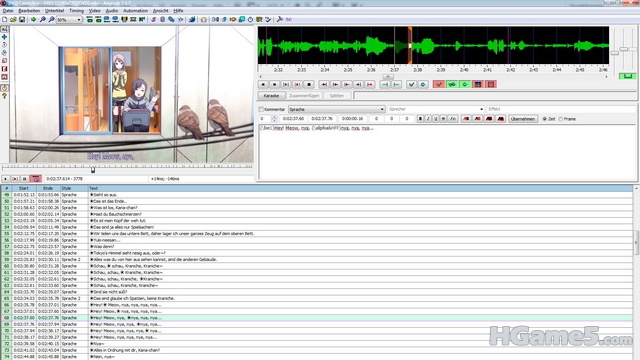Viewport: 640px width, 360px height.
Task: Click the wrench options icon in toolbar
Action: click(280, 20)
